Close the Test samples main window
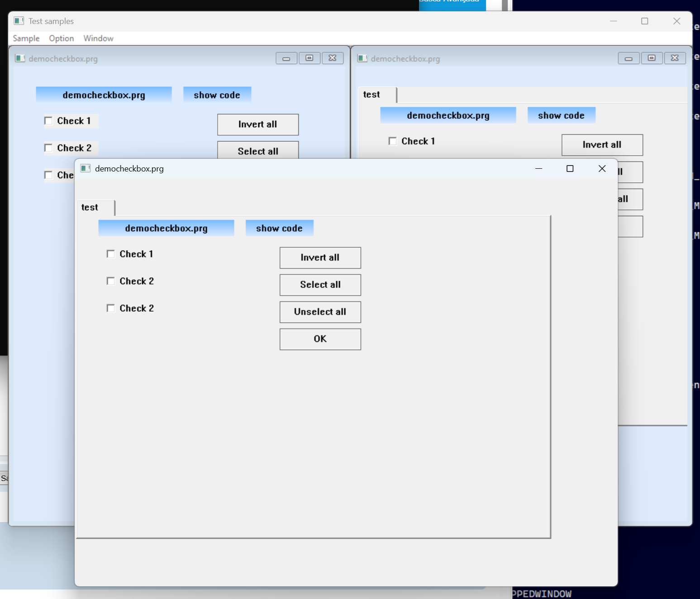The image size is (700, 599). 676,21
